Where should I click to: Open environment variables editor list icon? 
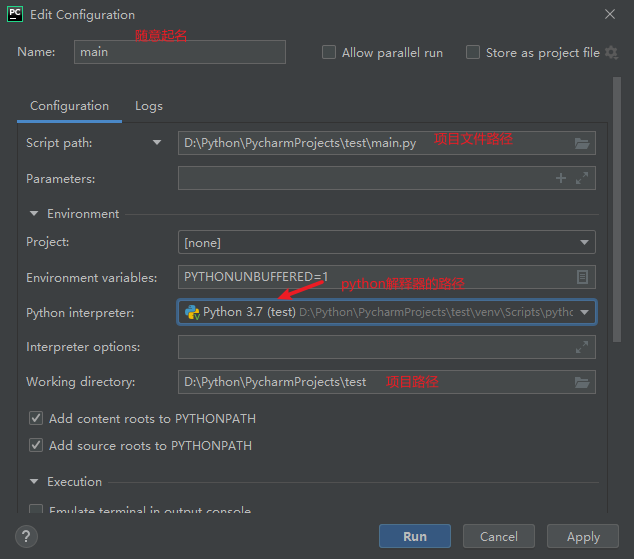(582, 277)
